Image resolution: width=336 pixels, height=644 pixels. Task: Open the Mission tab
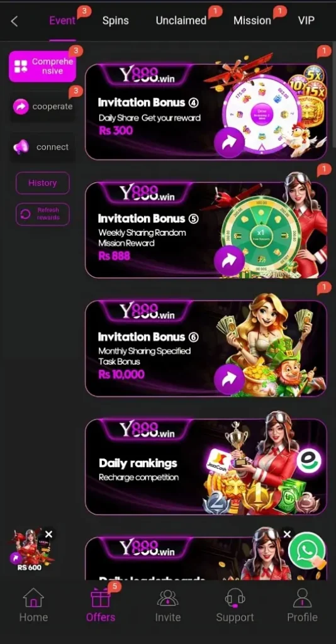click(252, 21)
